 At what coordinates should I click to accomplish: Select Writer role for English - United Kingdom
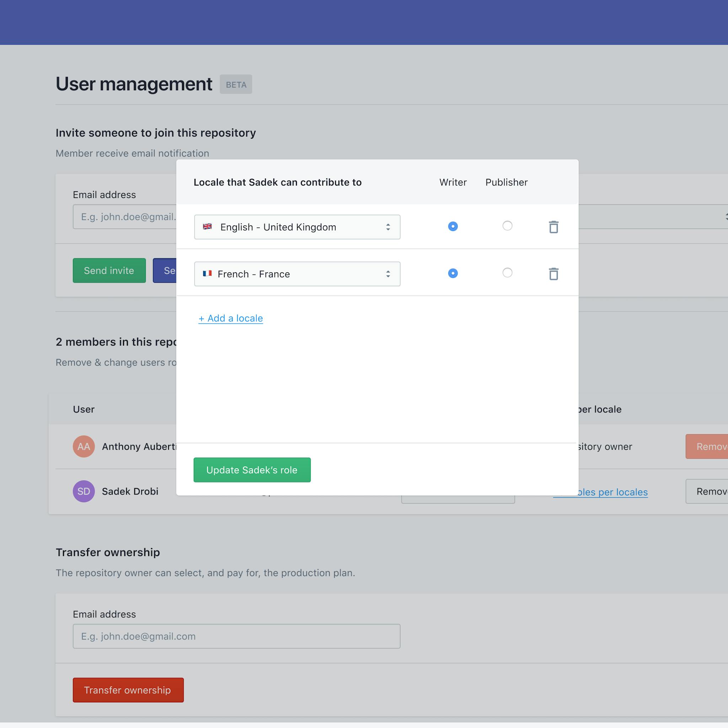coord(453,226)
